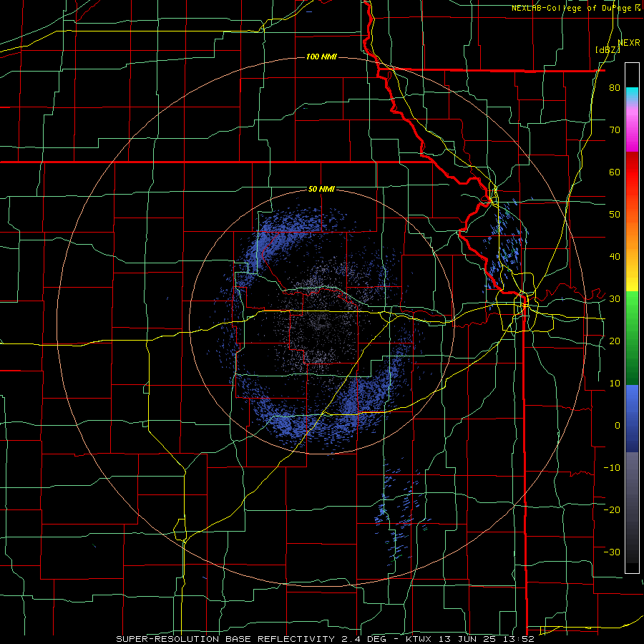Viewport: 644px width, 644px height.
Task: Click the -20 dBZ value on the scale
Action: pyautogui.click(x=612, y=509)
